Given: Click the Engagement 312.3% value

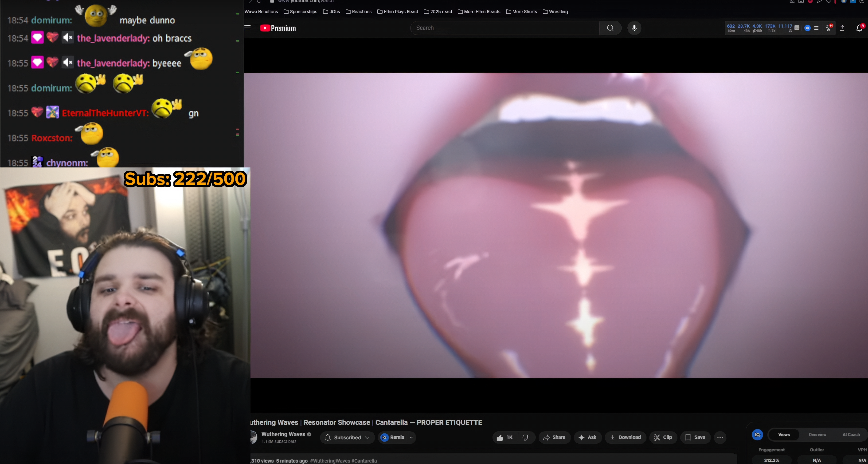Looking at the screenshot, I should pos(771,460).
